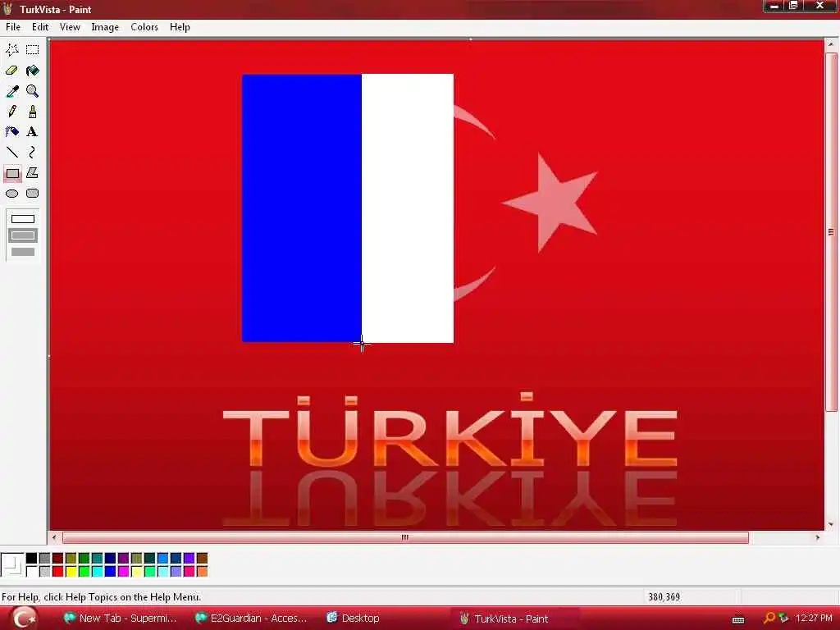The width and height of the screenshot is (840, 630).
Task: Click the status bar help text
Action: 101,597
